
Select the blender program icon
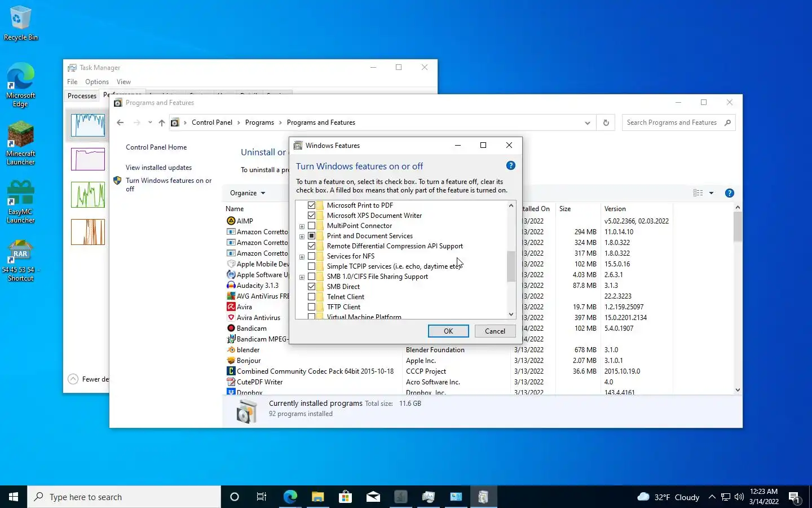click(x=231, y=349)
